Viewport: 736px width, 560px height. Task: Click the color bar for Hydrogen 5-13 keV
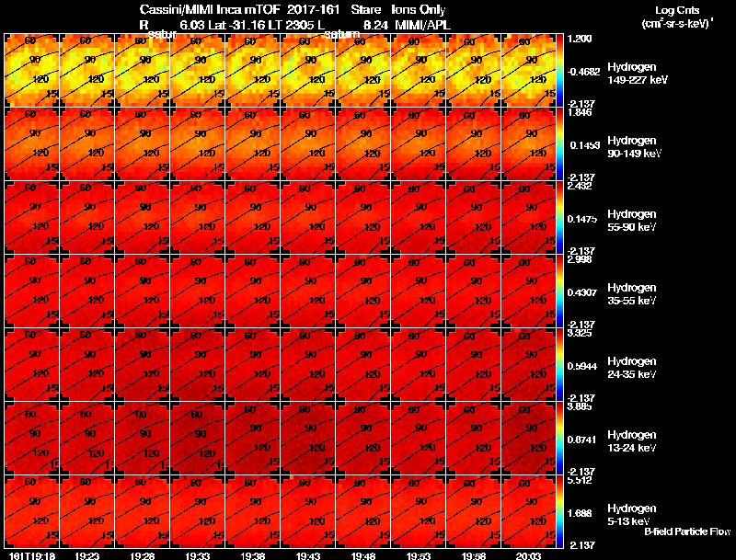(559, 511)
